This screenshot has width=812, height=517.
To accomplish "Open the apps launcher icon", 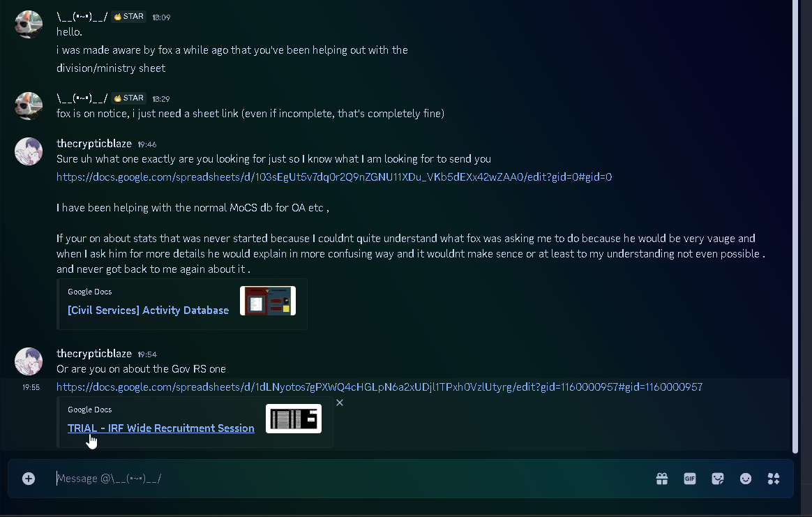I will (774, 479).
